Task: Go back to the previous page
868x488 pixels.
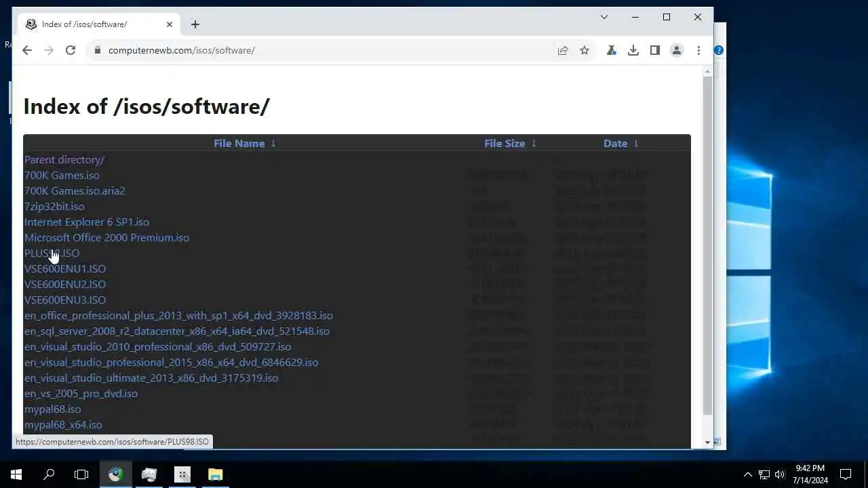Action: (27, 50)
